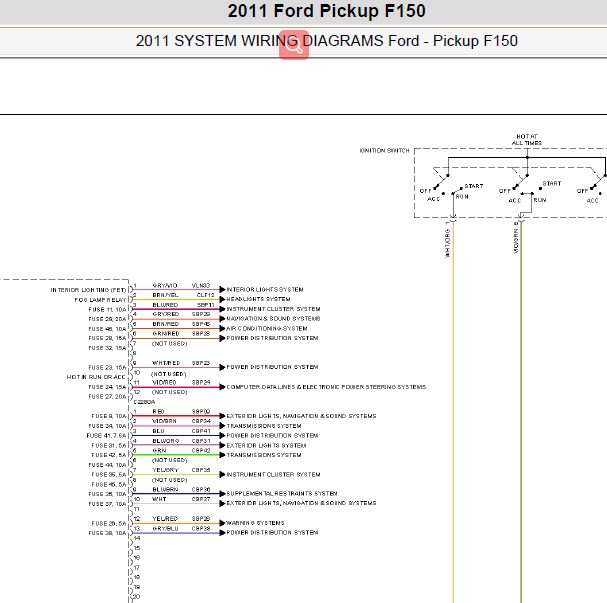Click the VIO/GRN vertical wire label
The image size is (607, 603).
(x=516, y=241)
